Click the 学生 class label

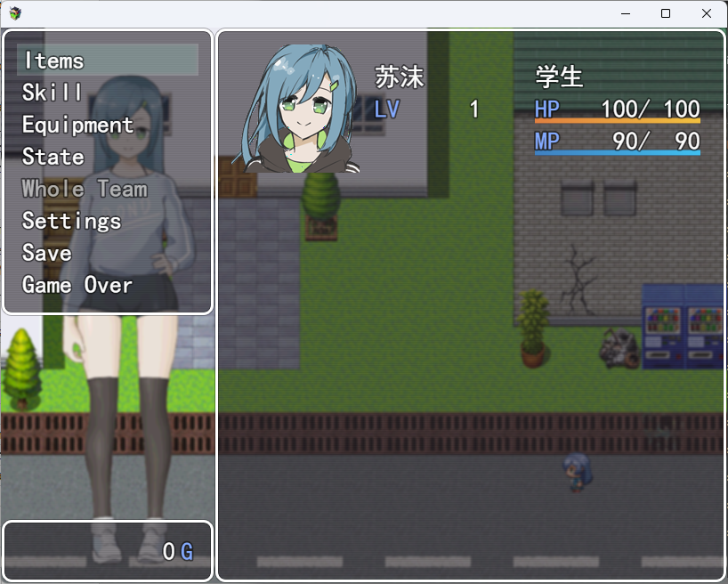coord(559,77)
